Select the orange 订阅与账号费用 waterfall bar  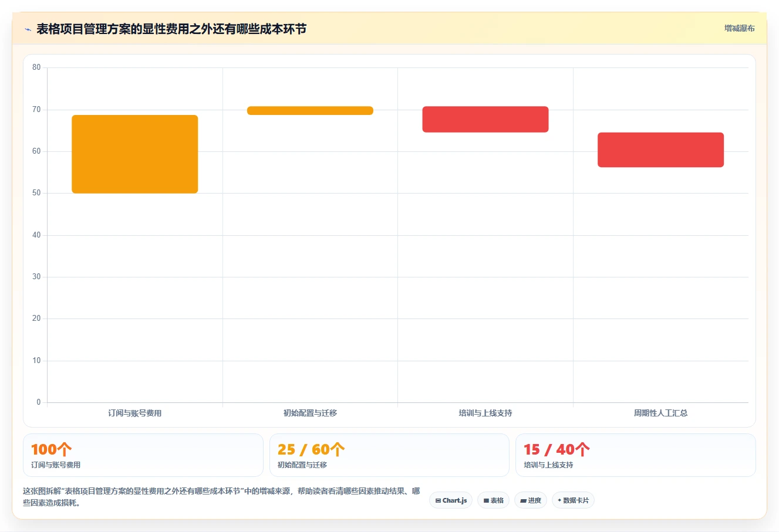pyautogui.click(x=135, y=154)
